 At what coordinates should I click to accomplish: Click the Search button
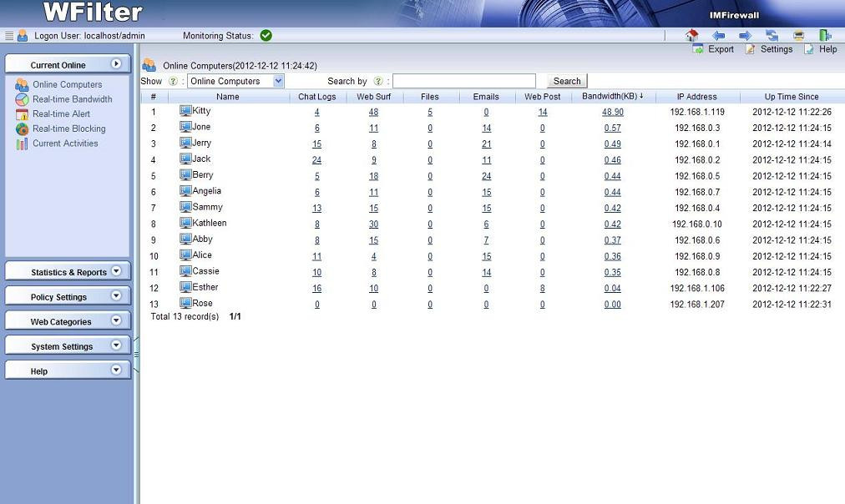(567, 81)
